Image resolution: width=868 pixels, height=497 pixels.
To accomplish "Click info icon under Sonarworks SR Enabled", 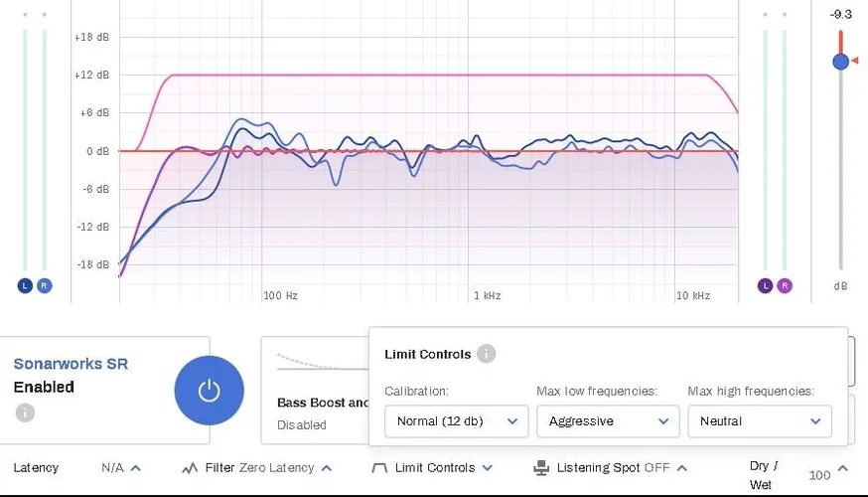I will tap(25, 412).
